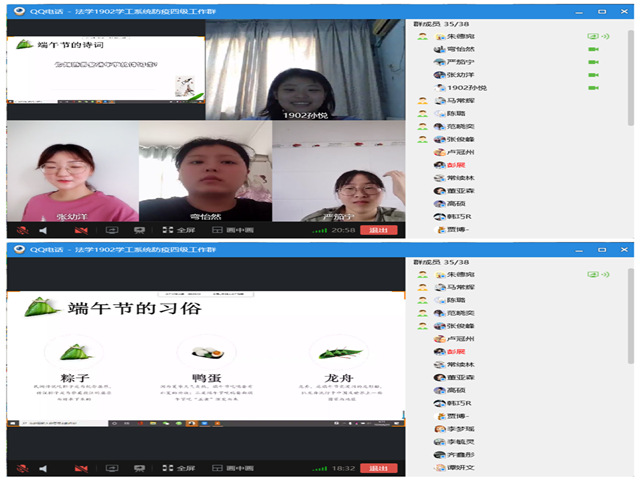Image resolution: width=640 pixels, height=480 pixels.
Task: Toggle the camera icon in bottom call toolbar
Action: 81,467
